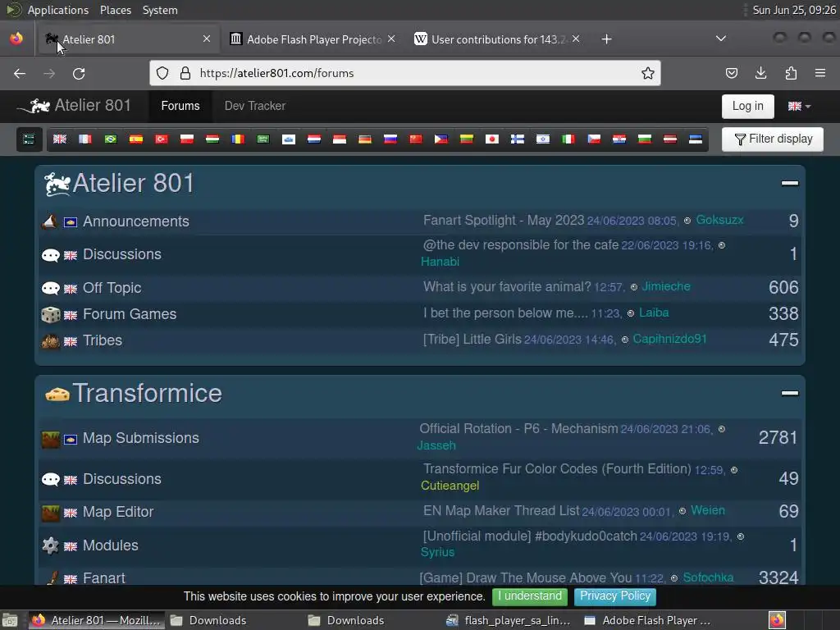Image resolution: width=840 pixels, height=630 pixels.
Task: Open the Firefox extensions puzzle icon
Action: tap(791, 73)
